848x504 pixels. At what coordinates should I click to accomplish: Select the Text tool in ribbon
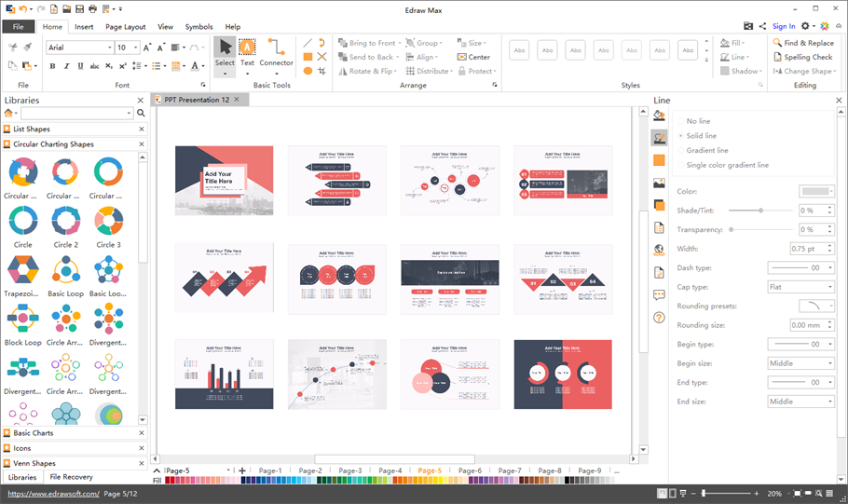[247, 52]
